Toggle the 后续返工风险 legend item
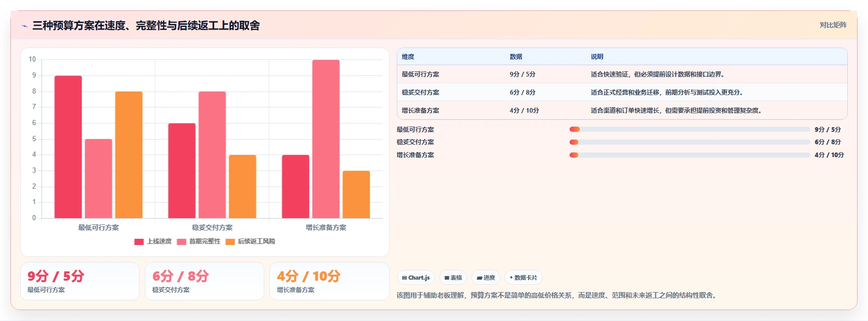 tap(250, 241)
